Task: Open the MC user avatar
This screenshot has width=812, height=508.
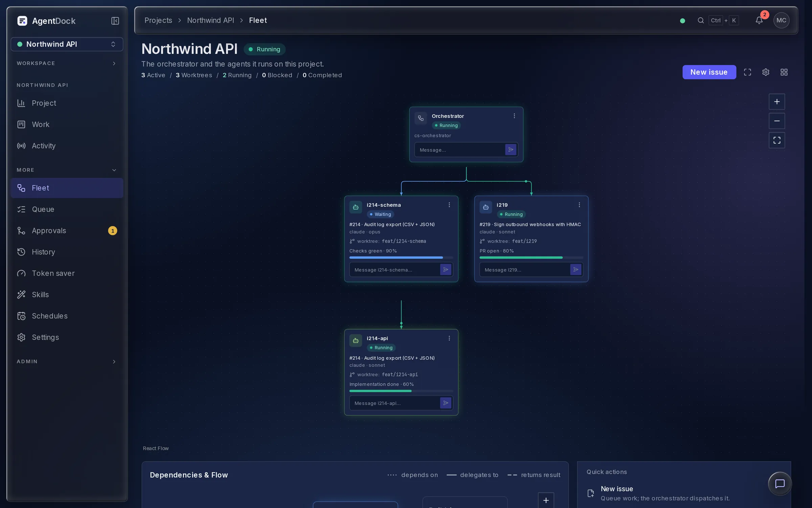Action: pos(781,20)
